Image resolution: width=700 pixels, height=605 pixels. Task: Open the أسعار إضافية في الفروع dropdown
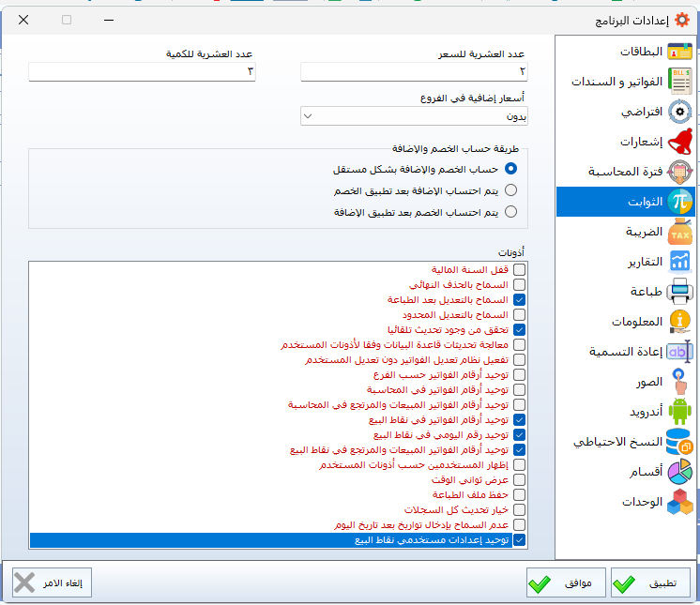[x=414, y=116]
